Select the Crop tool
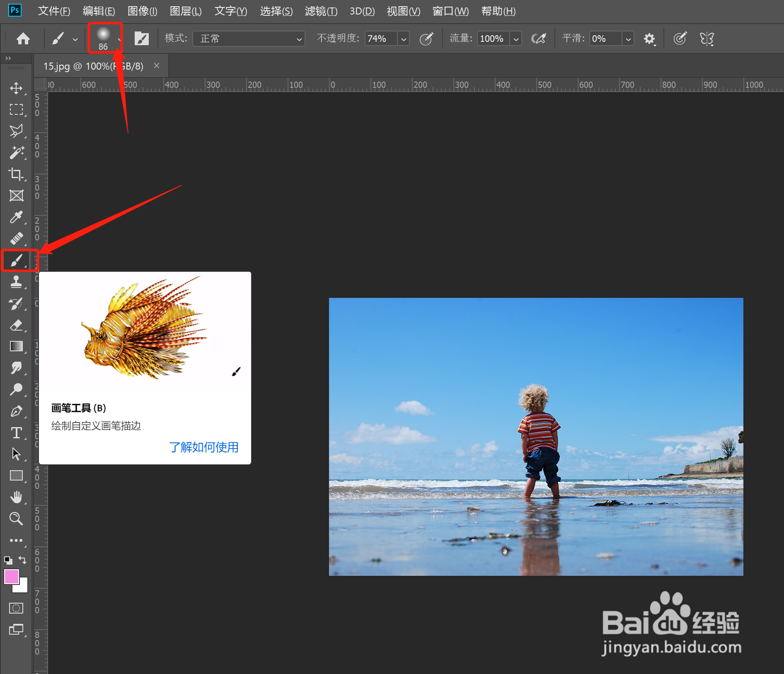784x674 pixels. click(x=16, y=174)
